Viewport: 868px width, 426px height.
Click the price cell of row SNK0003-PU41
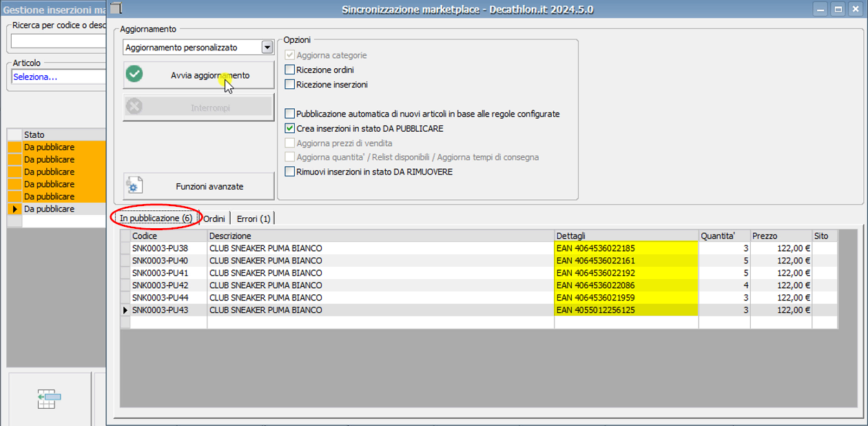tap(781, 273)
